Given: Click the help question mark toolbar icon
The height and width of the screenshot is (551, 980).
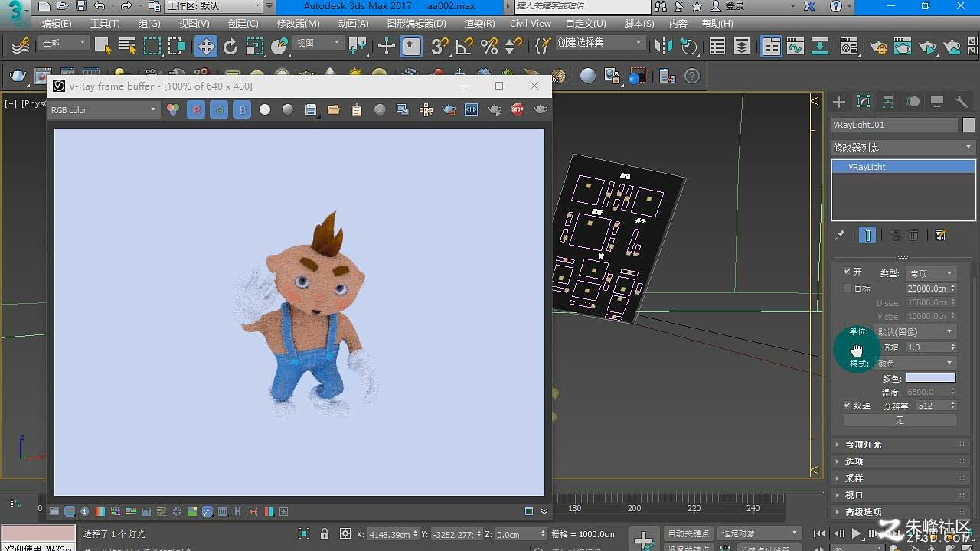Looking at the screenshot, I should coord(692,77).
